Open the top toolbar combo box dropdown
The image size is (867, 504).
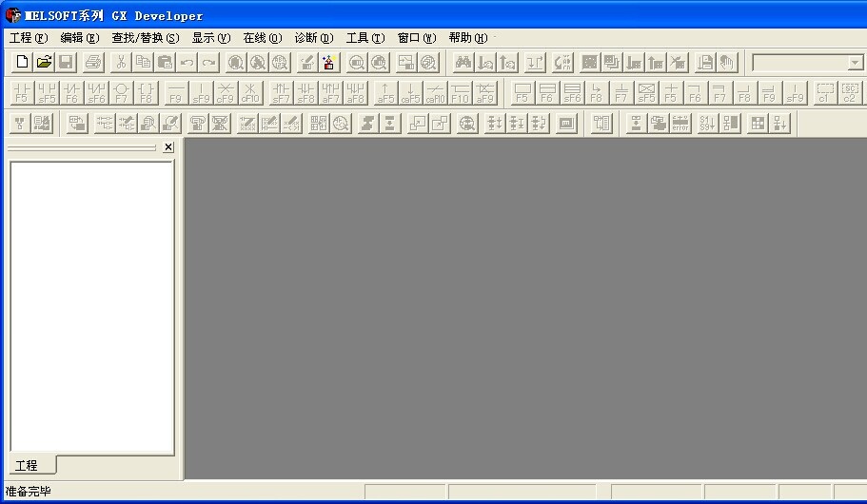(855, 63)
